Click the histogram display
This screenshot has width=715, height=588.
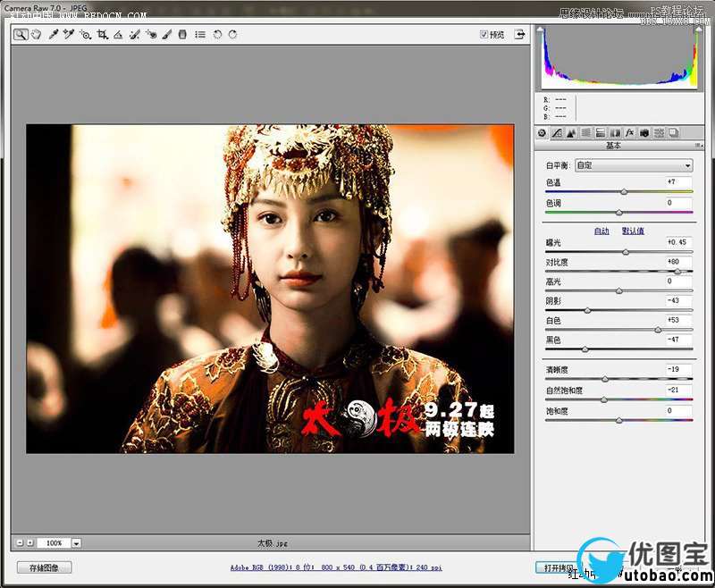point(619,57)
